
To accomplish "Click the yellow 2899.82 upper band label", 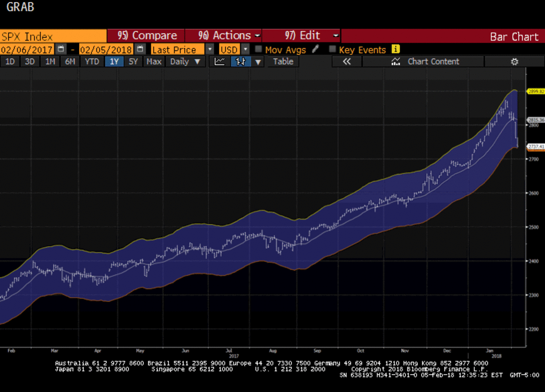I will (535, 91).
